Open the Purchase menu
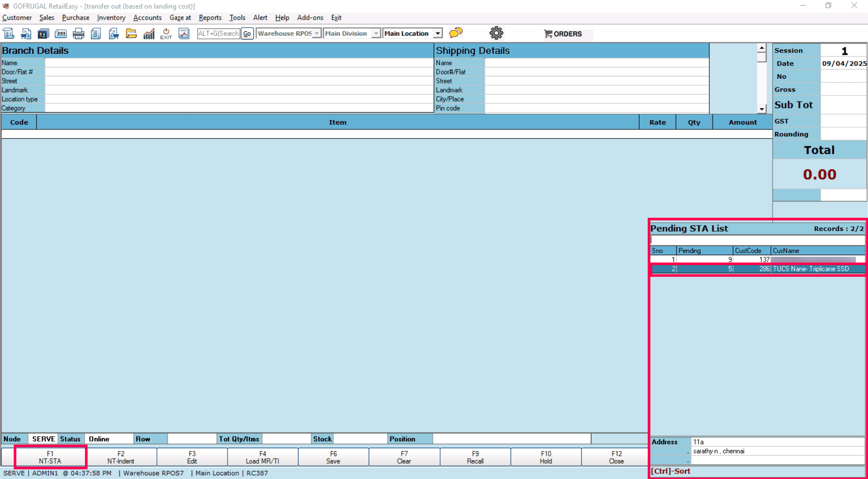 pos(76,18)
